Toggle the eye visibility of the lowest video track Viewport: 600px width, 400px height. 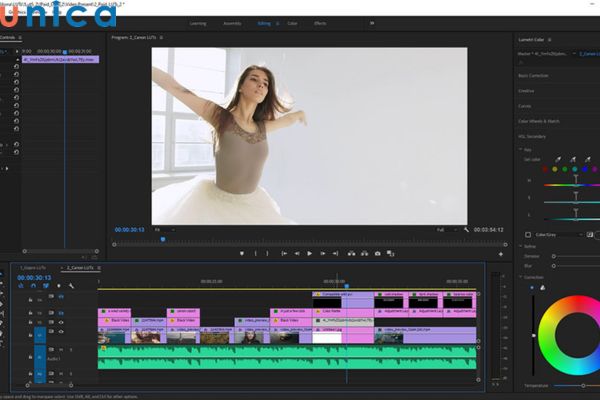point(61,331)
